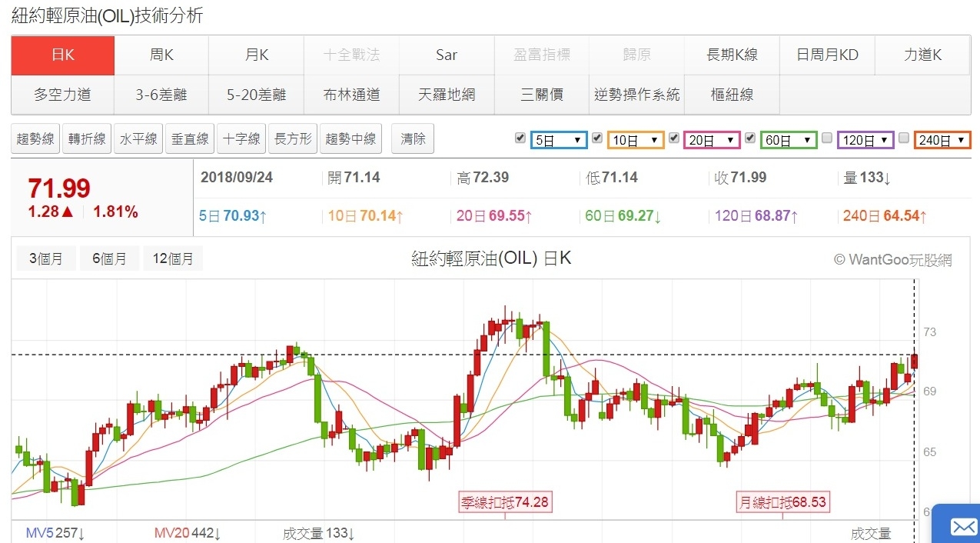Click the 季線扣抵74.28 chart marker
The height and width of the screenshot is (543, 980).
[x=505, y=502]
